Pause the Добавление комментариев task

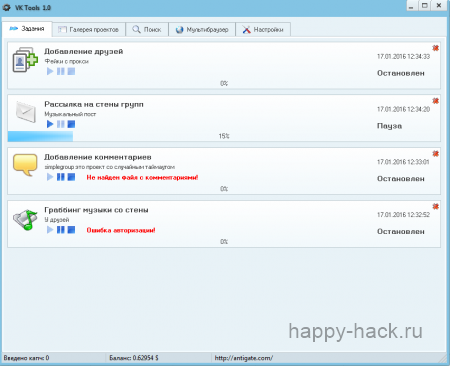61,177
